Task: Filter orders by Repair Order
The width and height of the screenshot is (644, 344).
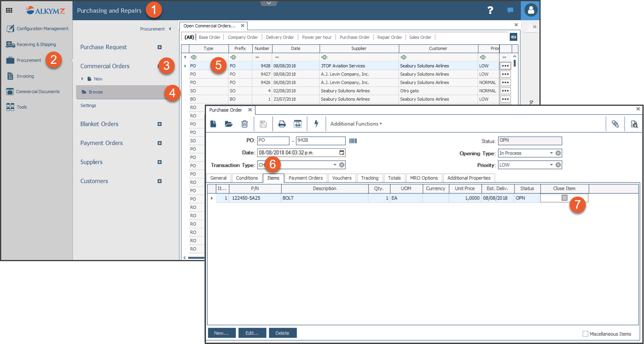Action: point(390,37)
